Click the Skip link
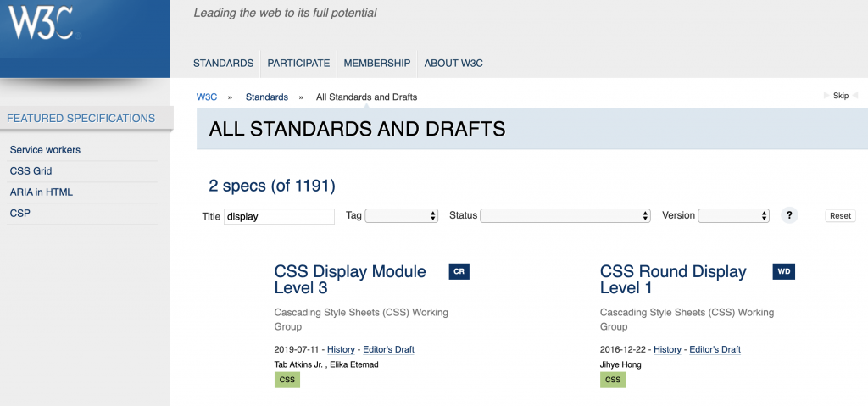This screenshot has width=868, height=406. click(x=840, y=96)
